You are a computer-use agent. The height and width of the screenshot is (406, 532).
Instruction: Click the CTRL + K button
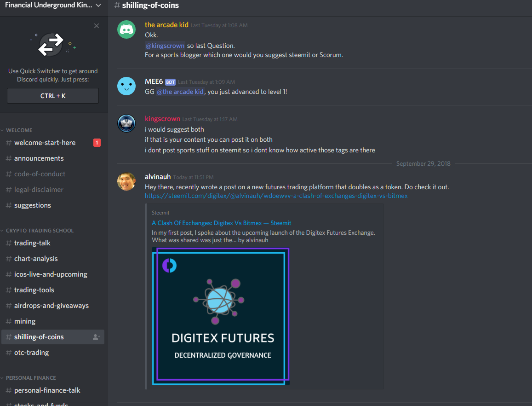tap(53, 96)
